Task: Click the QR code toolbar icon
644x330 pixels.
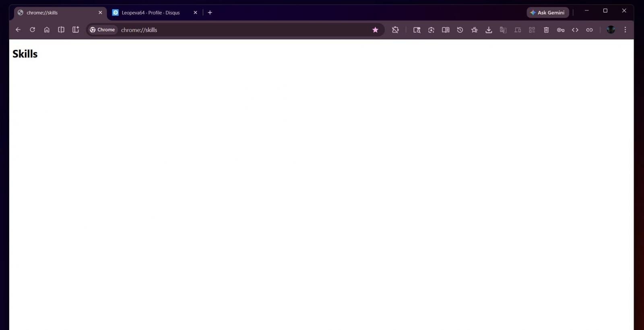Action: coord(532,30)
